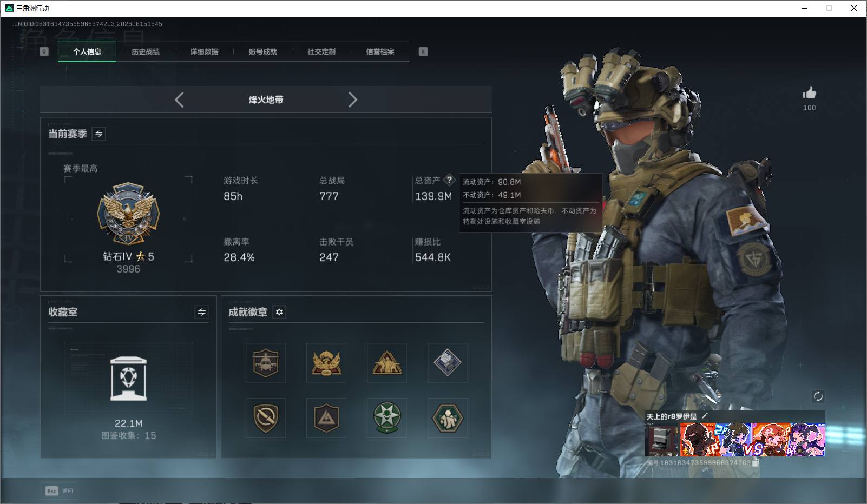Click the 3996 rank points
The height and width of the screenshot is (504, 867).
128,269
